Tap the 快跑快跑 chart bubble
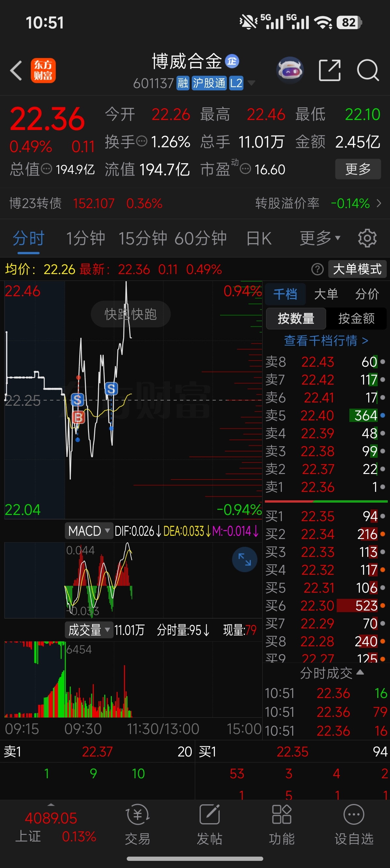Screen dimensions: 390x868 [x=130, y=314]
